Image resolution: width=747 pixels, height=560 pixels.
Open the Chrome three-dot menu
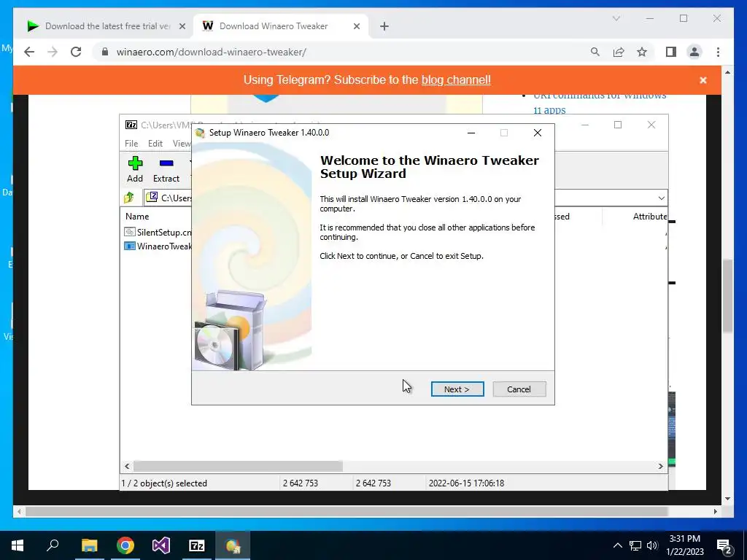coord(718,52)
